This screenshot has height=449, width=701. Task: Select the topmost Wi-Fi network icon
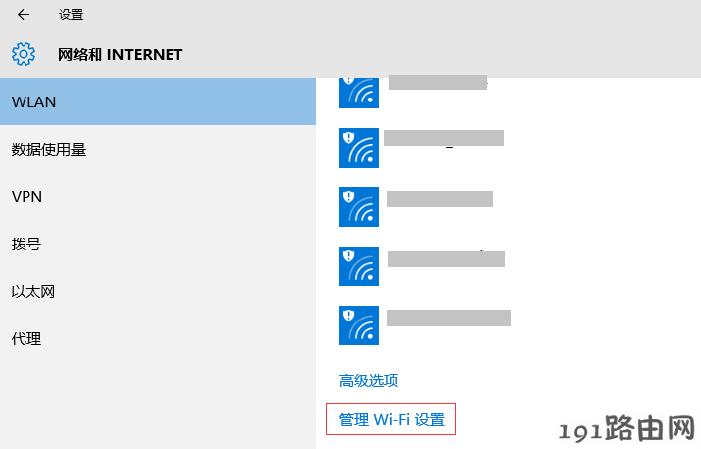tap(359, 93)
